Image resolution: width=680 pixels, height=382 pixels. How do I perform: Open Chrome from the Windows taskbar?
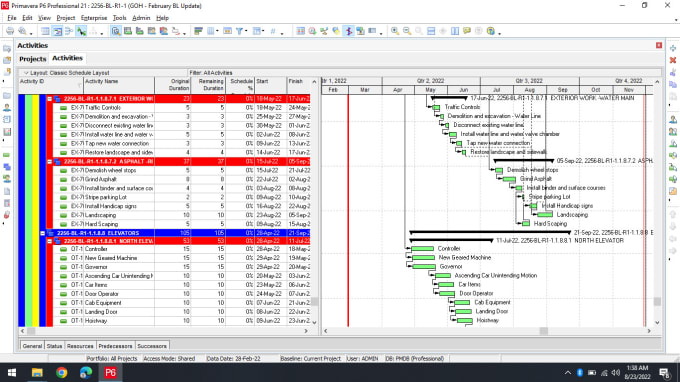(x=61, y=372)
